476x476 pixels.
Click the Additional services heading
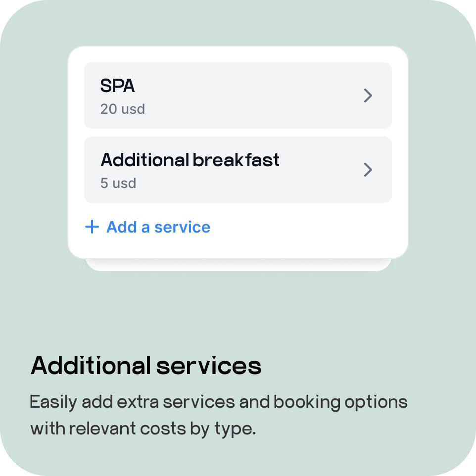(x=146, y=366)
